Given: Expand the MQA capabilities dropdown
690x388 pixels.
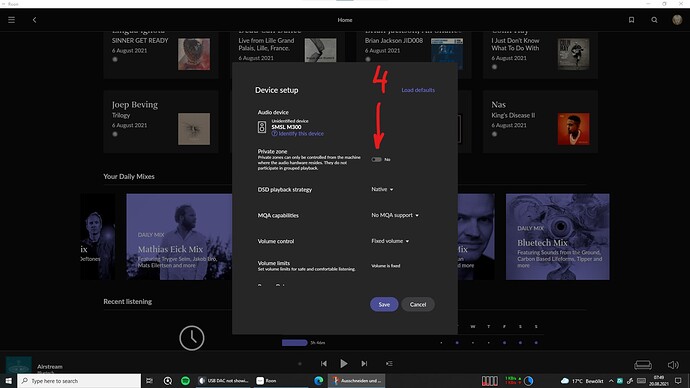Looking at the screenshot, I should [395, 215].
